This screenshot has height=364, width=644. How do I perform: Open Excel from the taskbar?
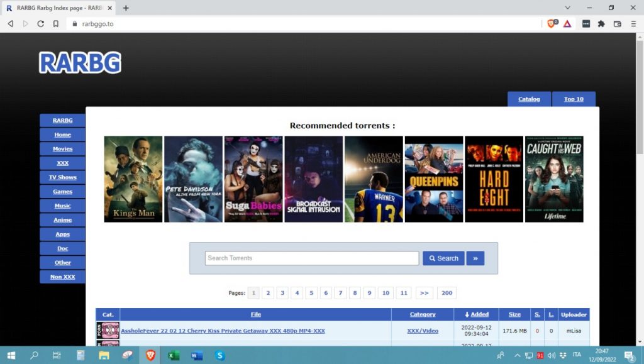pos(174,355)
